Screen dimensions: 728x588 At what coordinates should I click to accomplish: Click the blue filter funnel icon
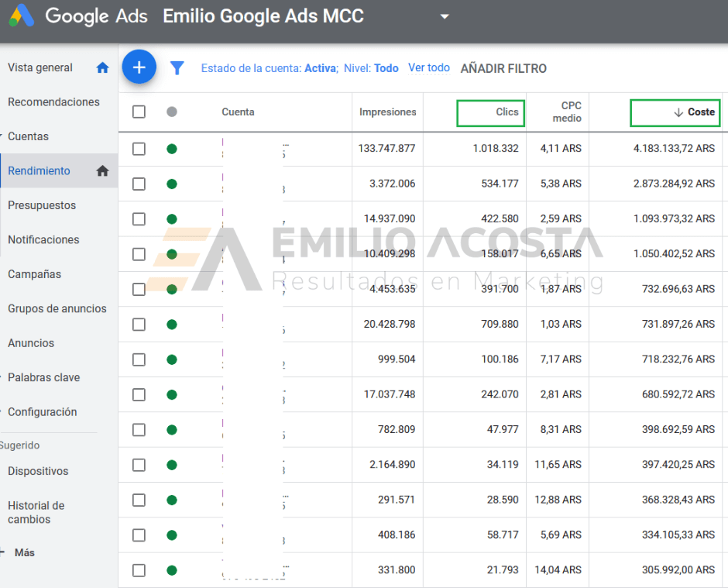click(x=177, y=68)
